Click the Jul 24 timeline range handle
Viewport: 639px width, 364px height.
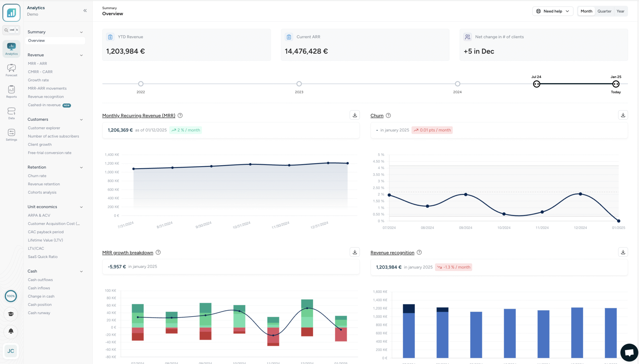[536, 84]
